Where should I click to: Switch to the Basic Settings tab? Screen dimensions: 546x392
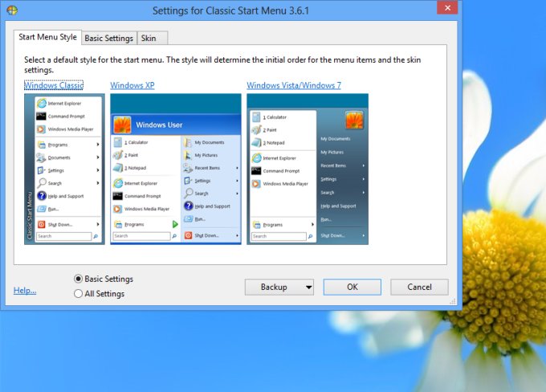click(108, 39)
